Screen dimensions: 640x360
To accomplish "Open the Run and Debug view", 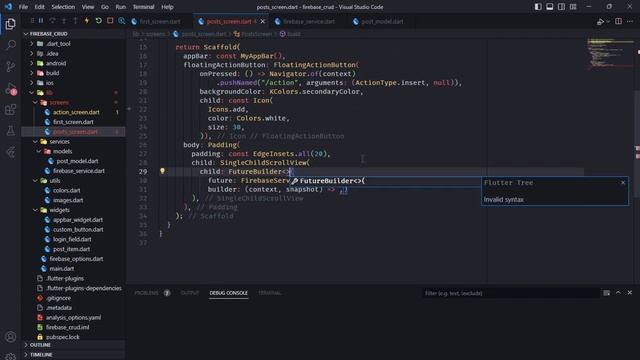I will [x=11, y=89].
